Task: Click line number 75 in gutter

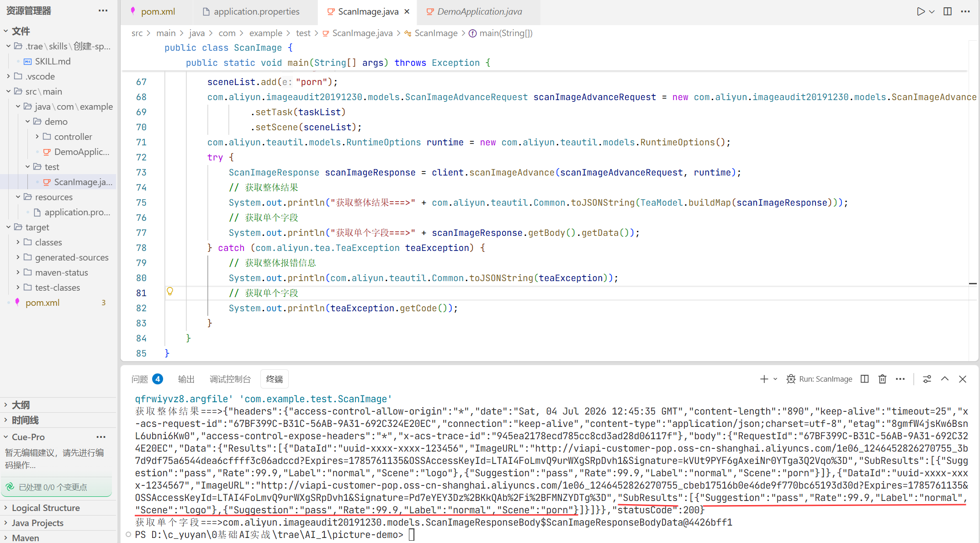Action: point(141,202)
